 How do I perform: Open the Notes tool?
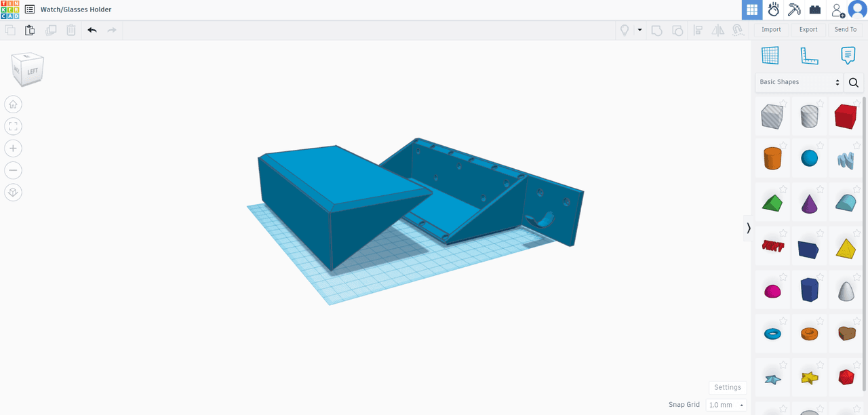847,56
